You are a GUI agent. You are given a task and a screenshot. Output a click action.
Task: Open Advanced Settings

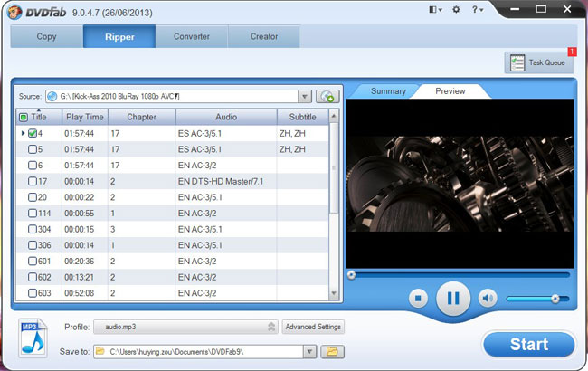(x=313, y=327)
